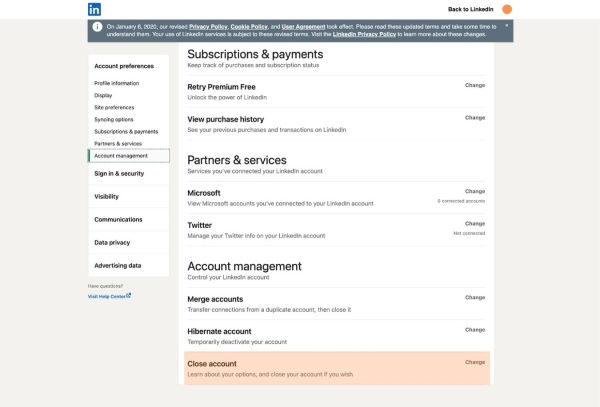
Task: Open Visibility settings
Action: point(106,197)
